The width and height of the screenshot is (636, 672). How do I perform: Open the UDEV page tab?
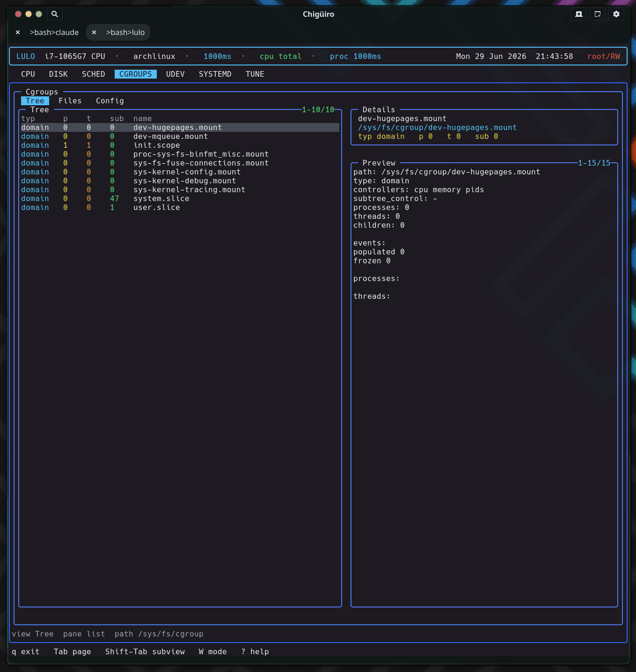175,74
